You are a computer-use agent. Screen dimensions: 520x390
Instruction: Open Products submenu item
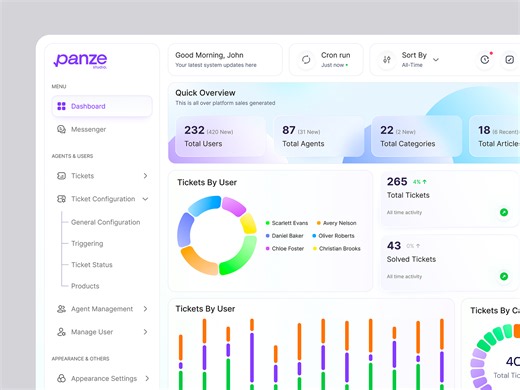tap(85, 286)
